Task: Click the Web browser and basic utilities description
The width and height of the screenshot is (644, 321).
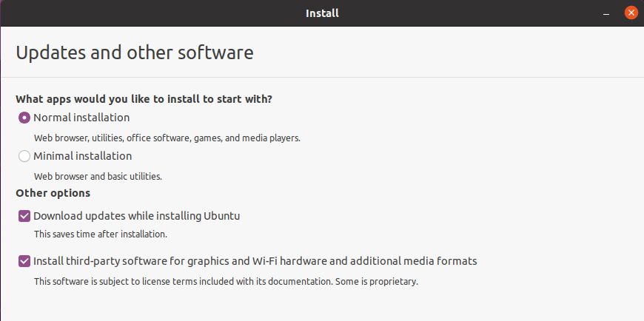Action: point(98,176)
